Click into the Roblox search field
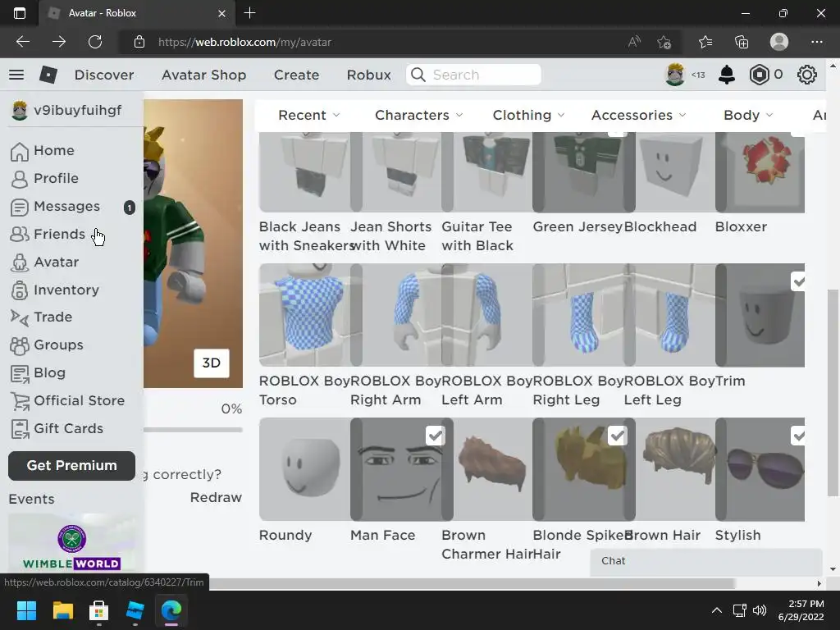Image resolution: width=840 pixels, height=630 pixels. point(473,75)
